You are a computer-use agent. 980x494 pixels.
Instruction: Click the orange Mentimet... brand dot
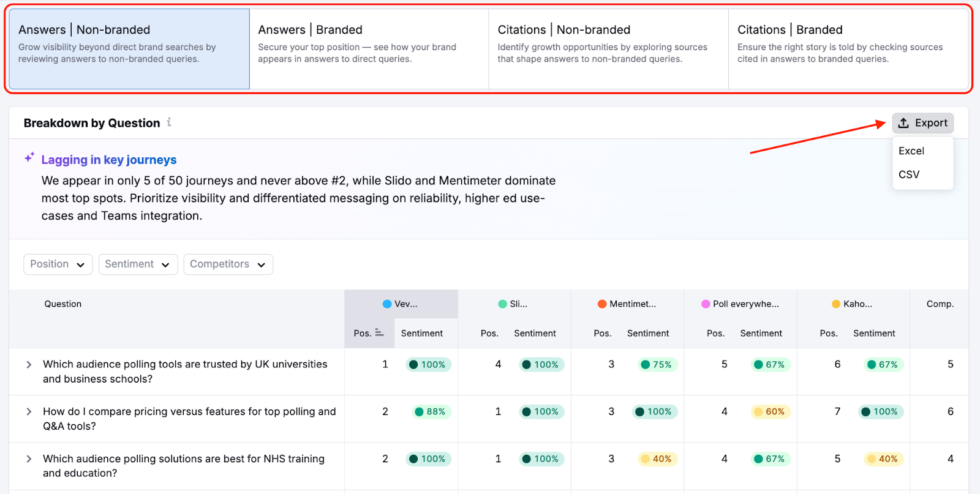pos(602,304)
